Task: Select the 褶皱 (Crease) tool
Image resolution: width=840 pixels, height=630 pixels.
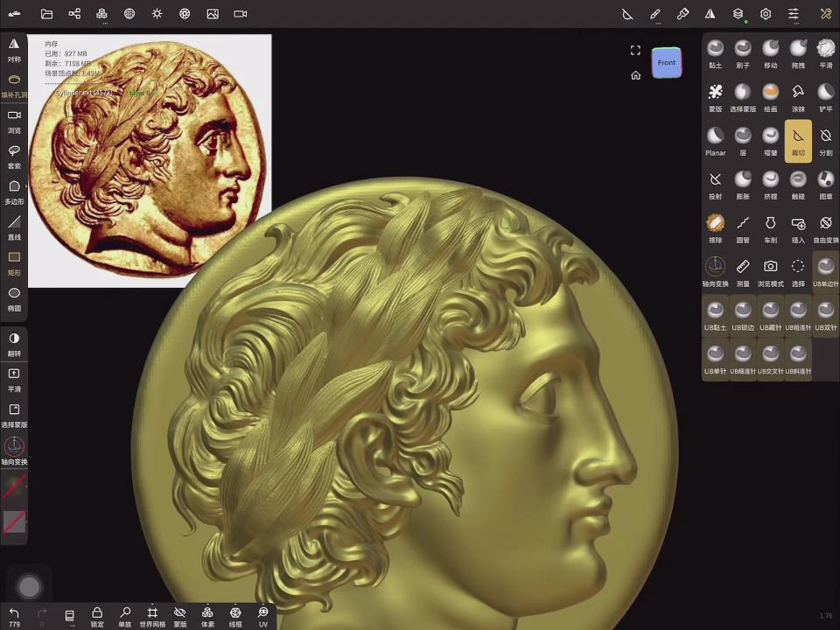Action: tap(770, 142)
